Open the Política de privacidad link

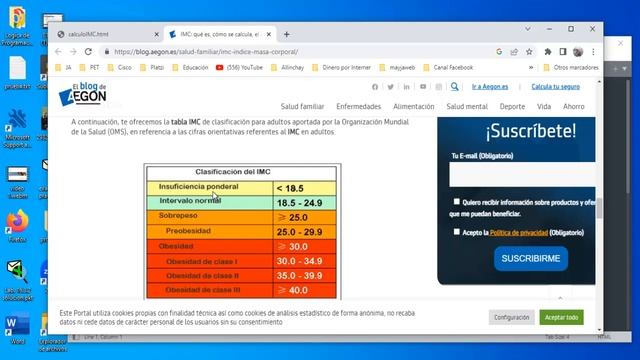click(518, 233)
